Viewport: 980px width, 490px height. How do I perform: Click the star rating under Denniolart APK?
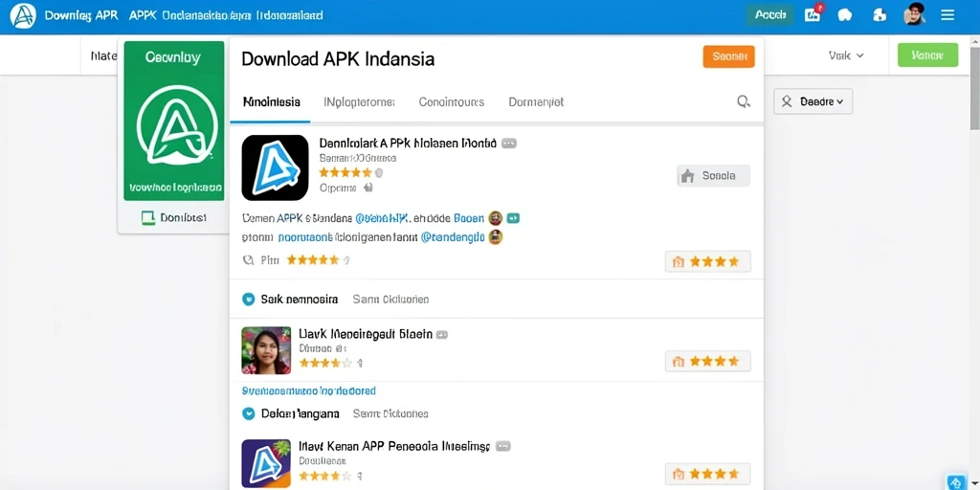pos(345,172)
